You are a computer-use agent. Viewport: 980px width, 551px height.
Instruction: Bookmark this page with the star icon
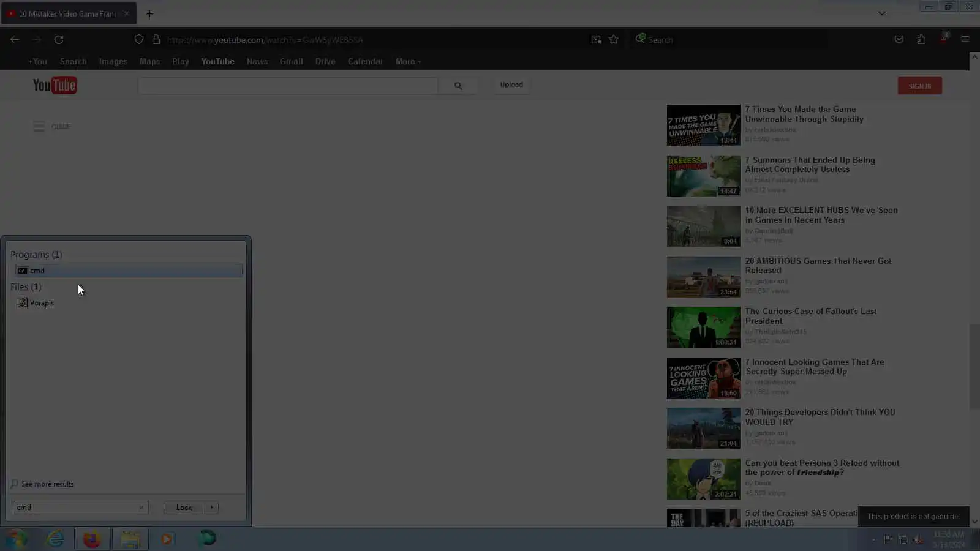(614, 40)
